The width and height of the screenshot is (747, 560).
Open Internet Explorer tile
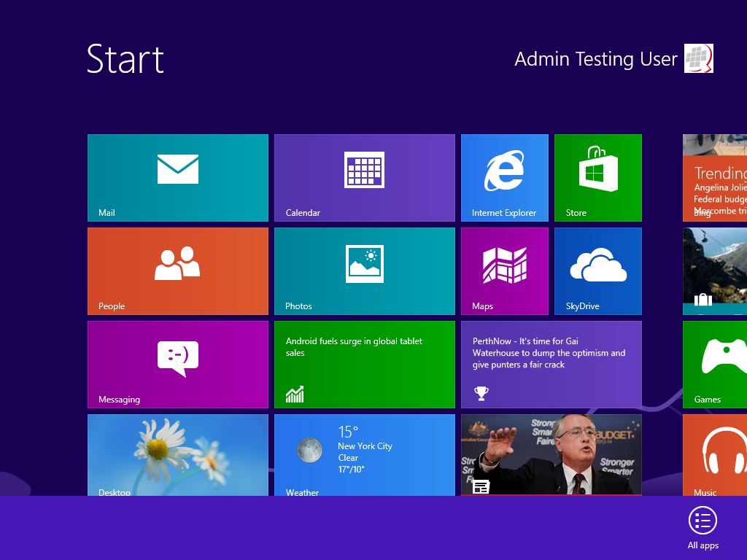click(x=504, y=177)
